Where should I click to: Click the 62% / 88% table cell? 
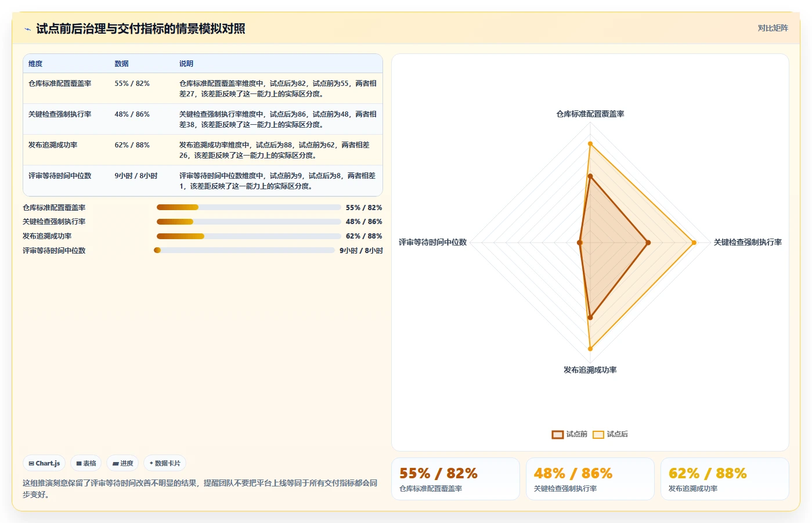click(132, 145)
